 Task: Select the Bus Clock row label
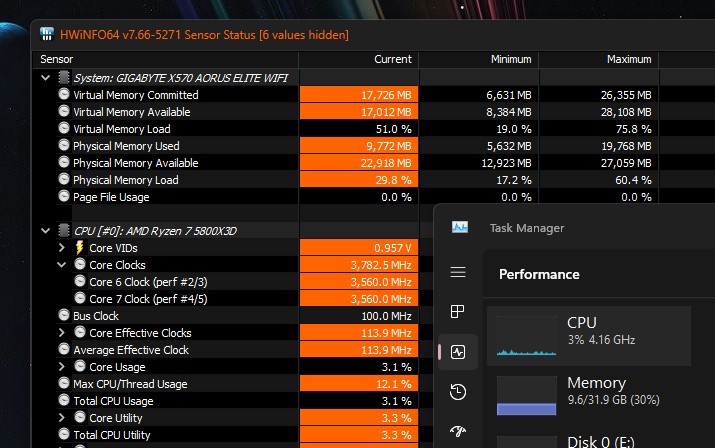[96, 316]
